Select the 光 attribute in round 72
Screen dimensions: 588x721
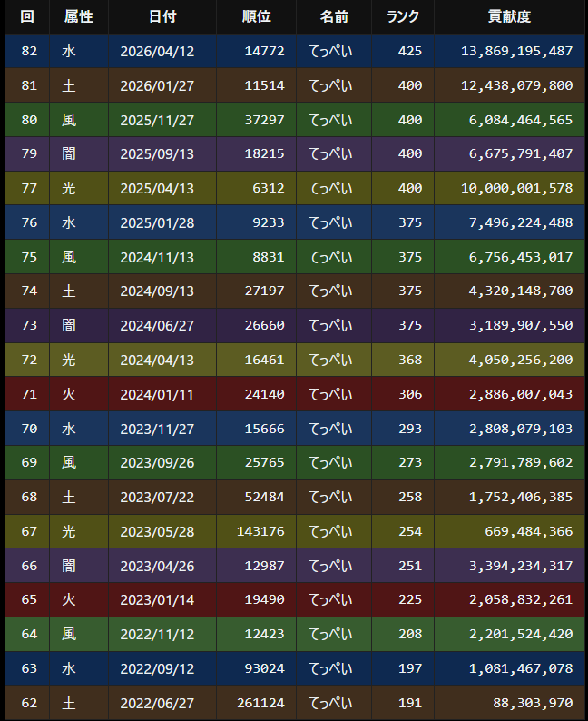click(69, 360)
